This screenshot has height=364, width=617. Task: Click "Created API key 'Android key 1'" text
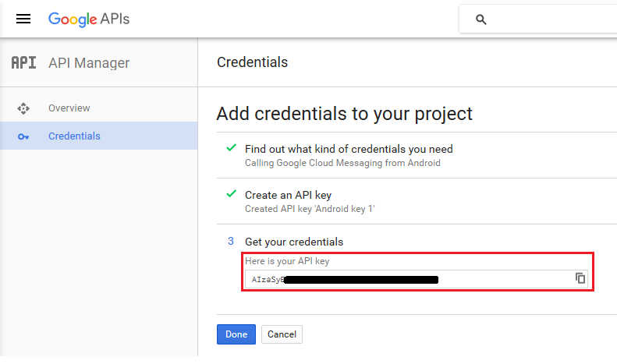pyautogui.click(x=310, y=209)
